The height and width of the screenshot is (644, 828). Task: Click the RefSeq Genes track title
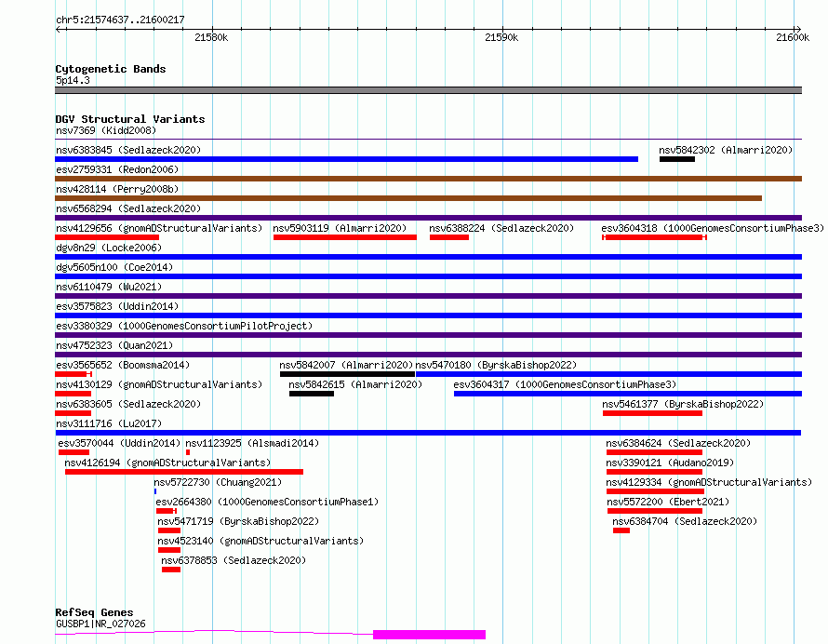tap(94, 613)
